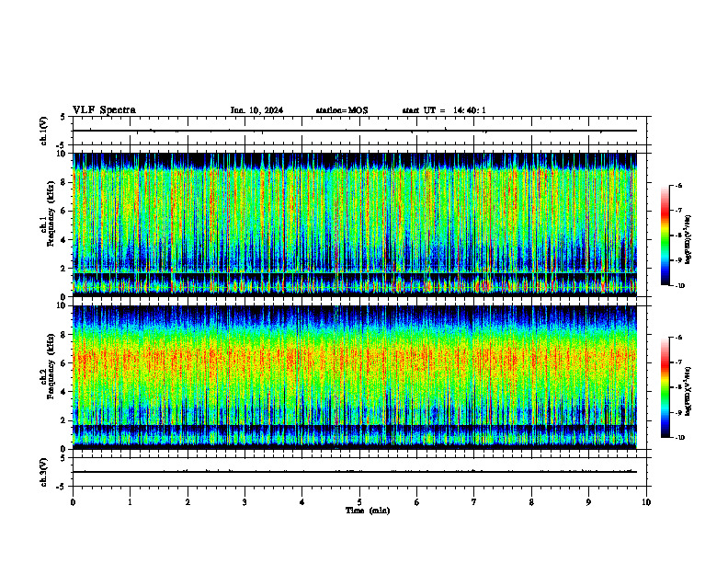Click the "-6" label on ch.1 colorbar

pos(678,185)
